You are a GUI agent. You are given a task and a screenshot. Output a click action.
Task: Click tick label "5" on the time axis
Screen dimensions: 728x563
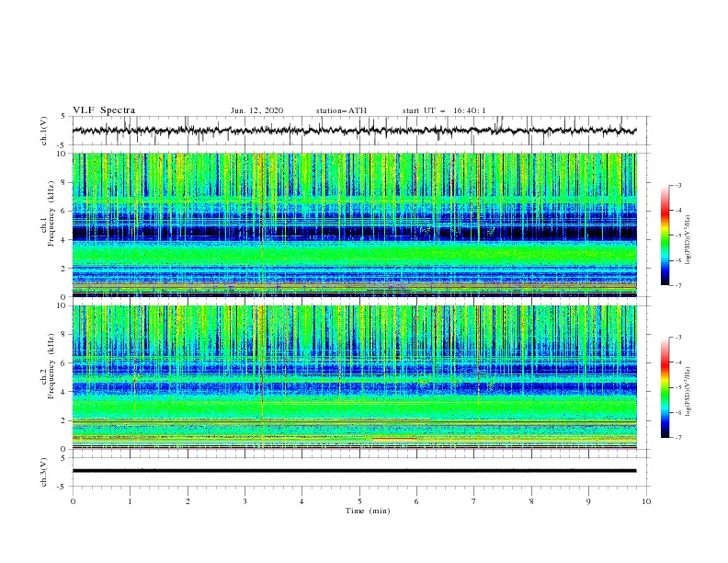359,501
